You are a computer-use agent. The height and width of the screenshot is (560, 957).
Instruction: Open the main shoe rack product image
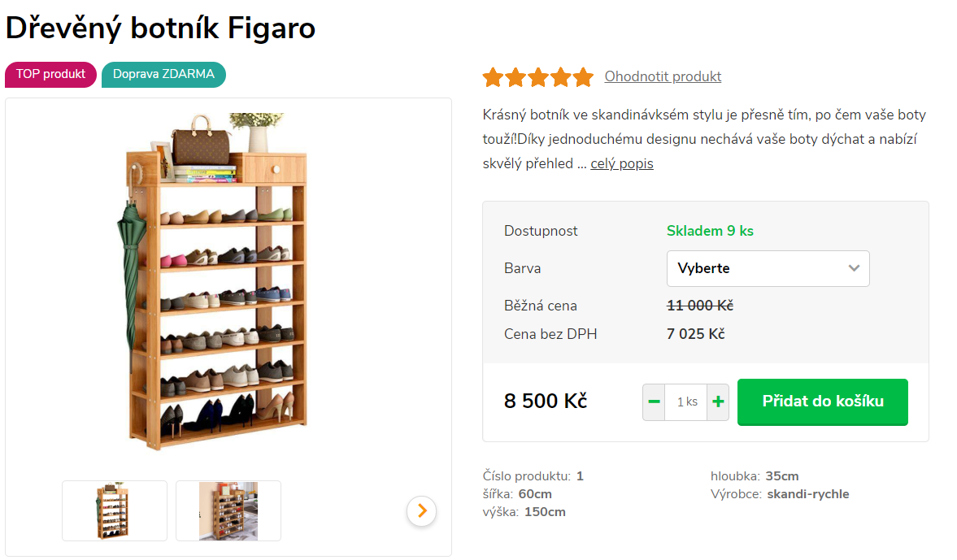(x=220, y=280)
